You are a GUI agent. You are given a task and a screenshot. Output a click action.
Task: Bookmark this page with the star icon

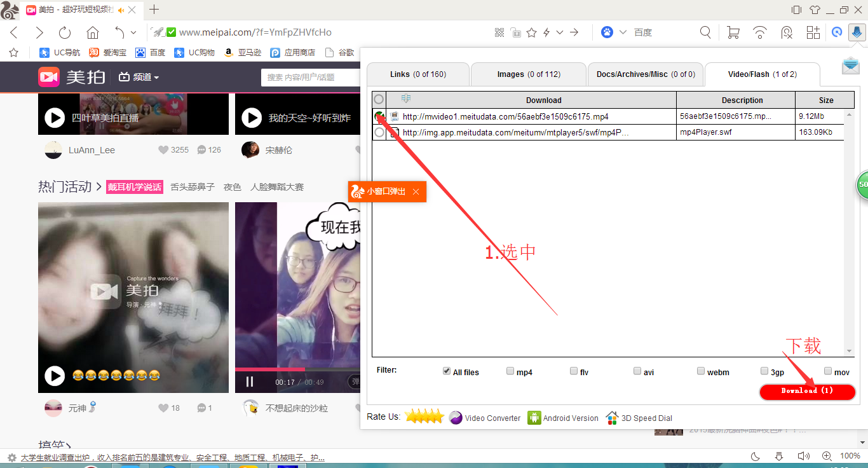click(532, 32)
